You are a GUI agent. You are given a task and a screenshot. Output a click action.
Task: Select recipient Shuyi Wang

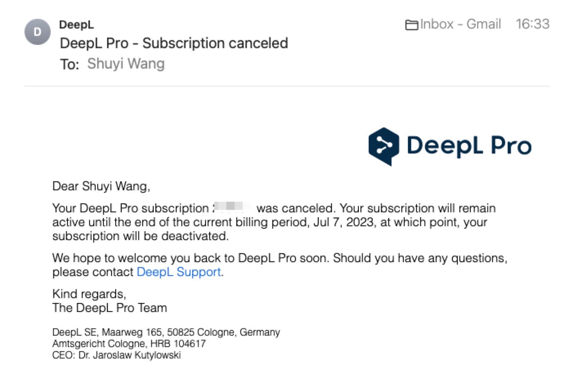(x=125, y=64)
